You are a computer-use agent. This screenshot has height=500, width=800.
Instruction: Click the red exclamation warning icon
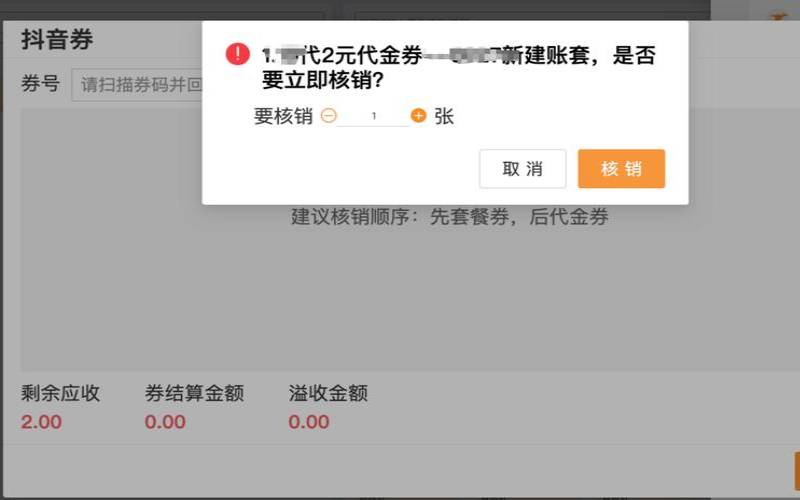238,54
